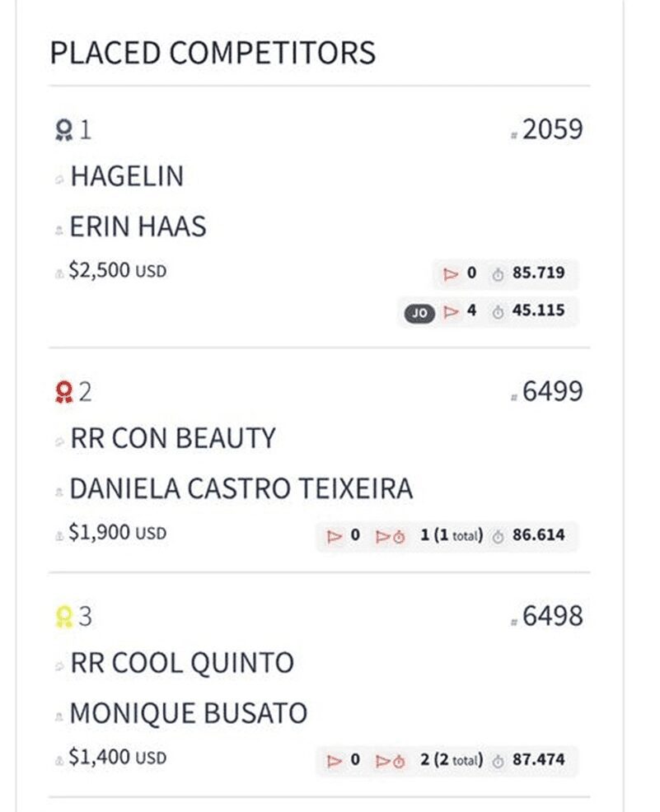Open horse RR CON BEAUTY details
This screenshot has height=812, width=660.
point(173,438)
